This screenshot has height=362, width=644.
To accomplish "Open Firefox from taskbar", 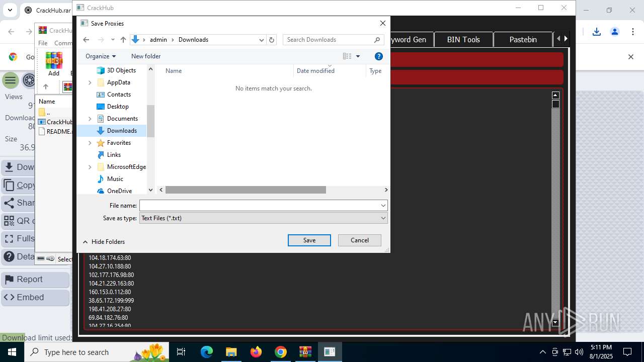I will 256,352.
